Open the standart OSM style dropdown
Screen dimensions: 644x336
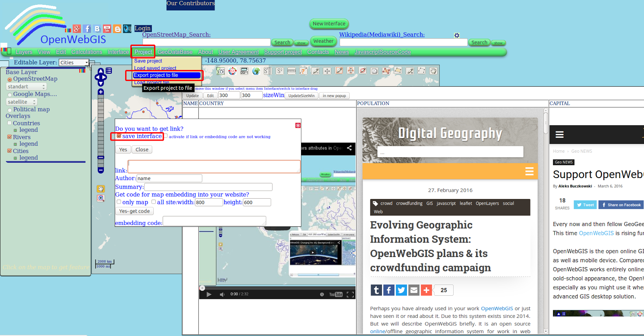pos(26,87)
